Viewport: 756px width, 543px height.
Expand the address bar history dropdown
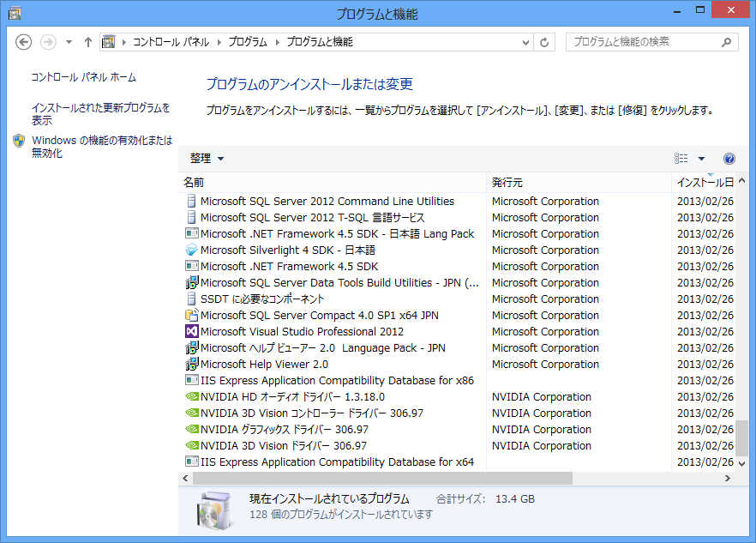pyautogui.click(x=525, y=42)
